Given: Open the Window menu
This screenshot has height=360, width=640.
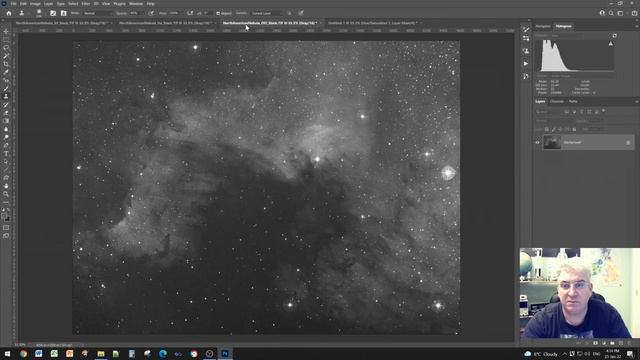Looking at the screenshot, I should [136, 4].
